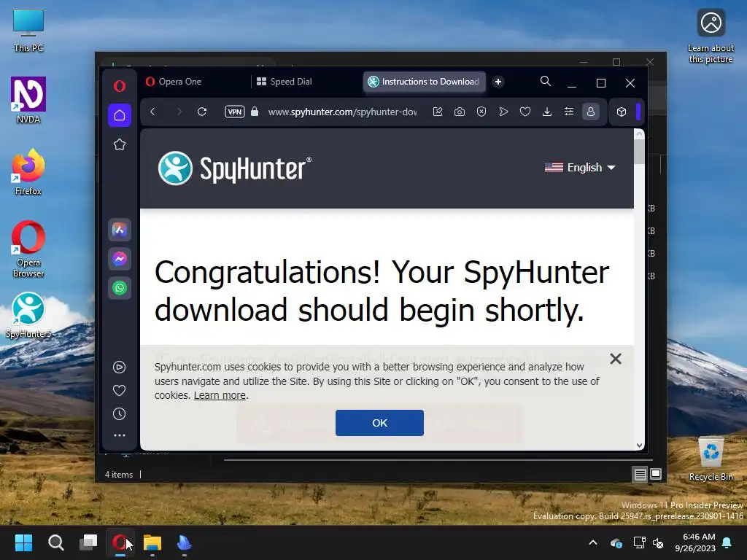
Task: Select the Home icon in Opera sidebar
Action: [x=120, y=115]
